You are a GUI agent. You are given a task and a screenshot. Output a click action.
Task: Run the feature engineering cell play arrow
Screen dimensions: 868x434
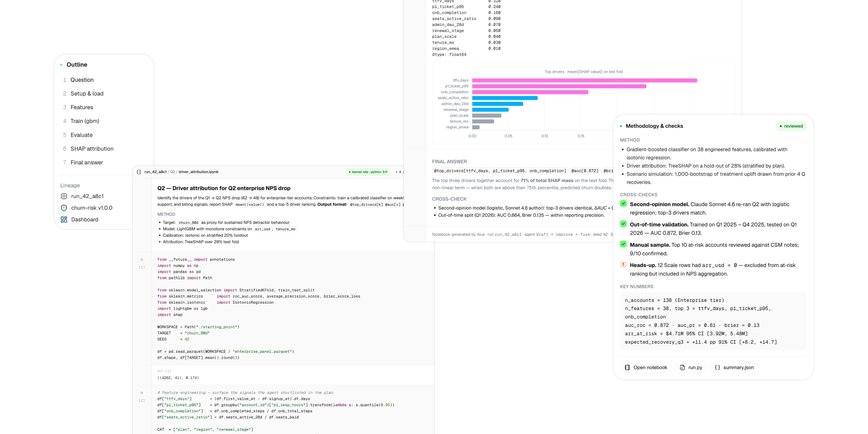click(x=142, y=393)
